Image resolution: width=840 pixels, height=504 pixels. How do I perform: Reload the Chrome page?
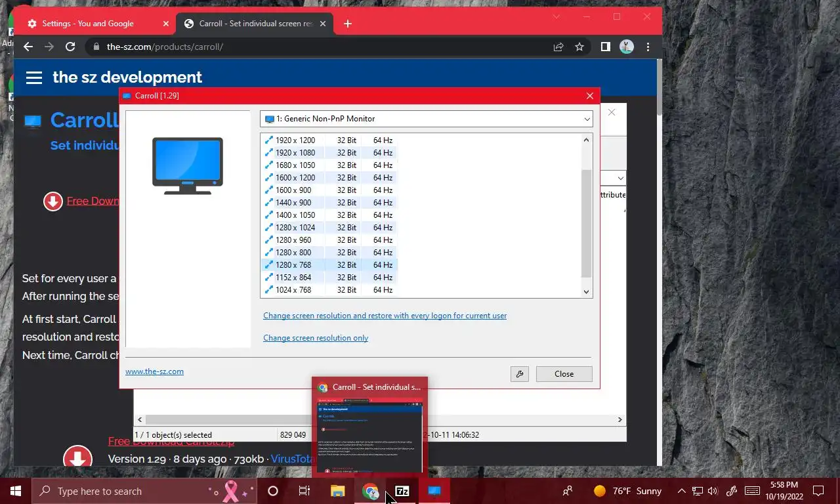point(70,47)
